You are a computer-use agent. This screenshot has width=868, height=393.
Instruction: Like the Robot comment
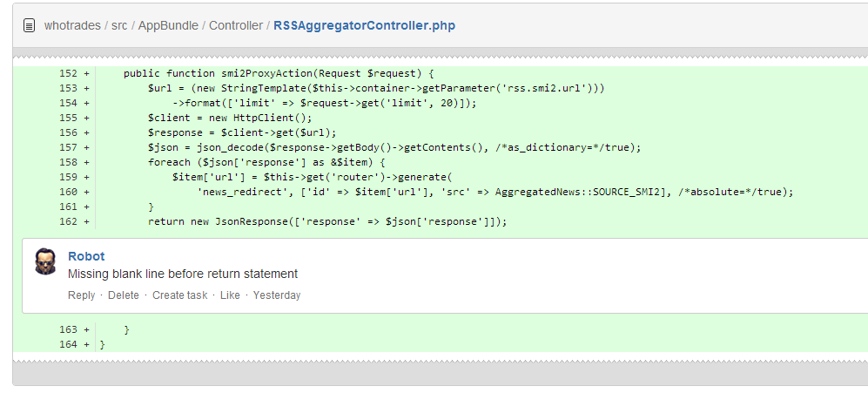coord(230,295)
